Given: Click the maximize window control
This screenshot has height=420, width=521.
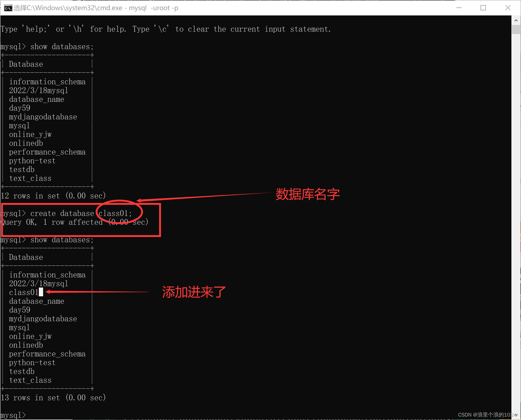Looking at the screenshot, I should coord(483,8).
